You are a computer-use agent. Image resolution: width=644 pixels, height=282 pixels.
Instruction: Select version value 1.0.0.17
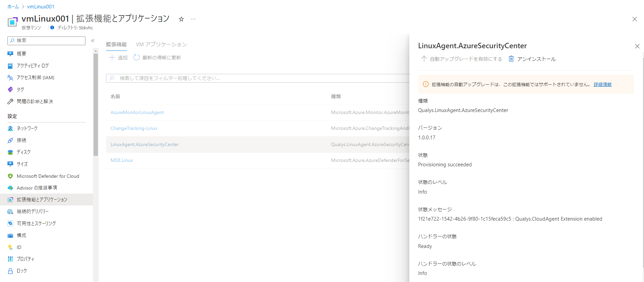(427, 138)
